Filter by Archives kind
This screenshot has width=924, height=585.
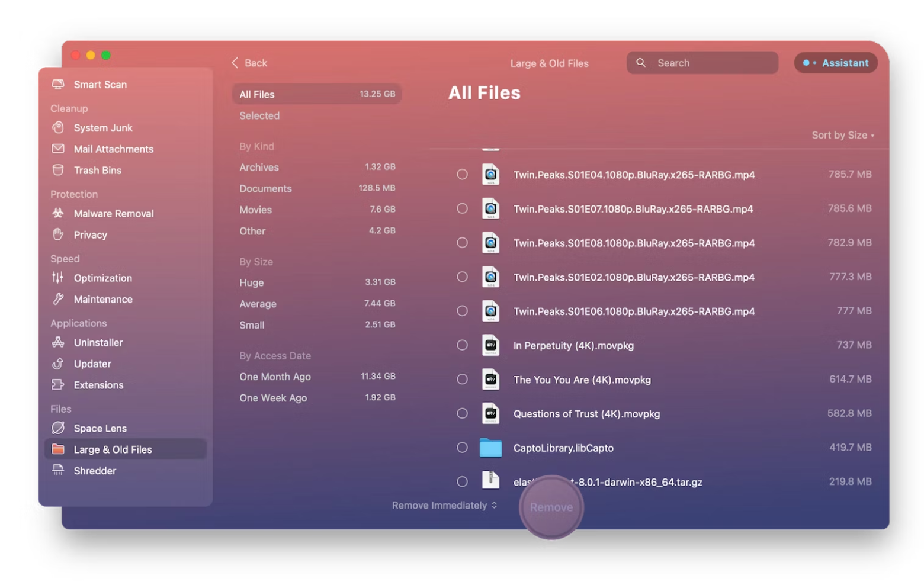coord(317,167)
